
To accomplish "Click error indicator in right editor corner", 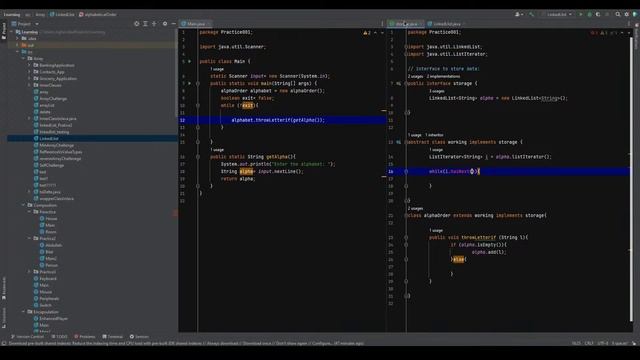I will tap(594, 33).
